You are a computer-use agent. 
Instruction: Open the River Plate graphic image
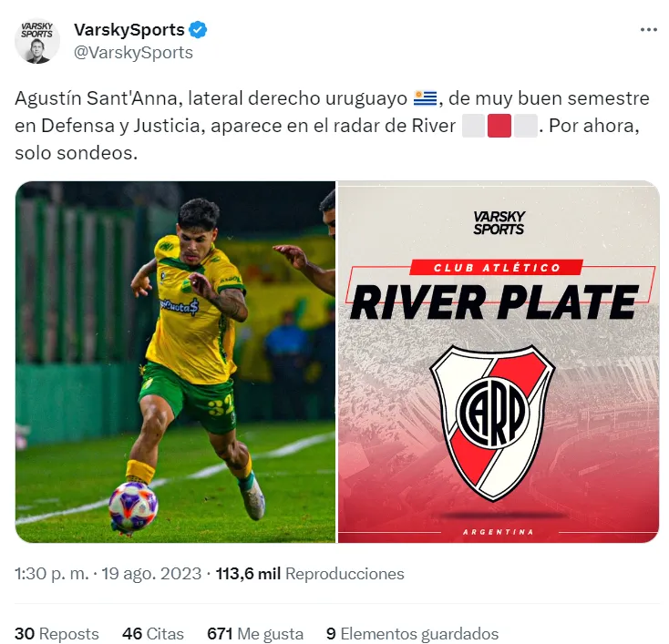pos(499,363)
